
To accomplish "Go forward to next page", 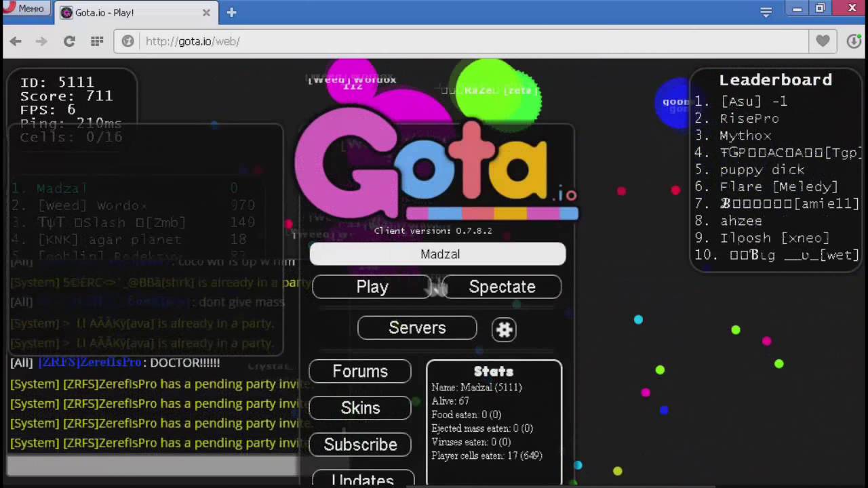I will 42,41.
